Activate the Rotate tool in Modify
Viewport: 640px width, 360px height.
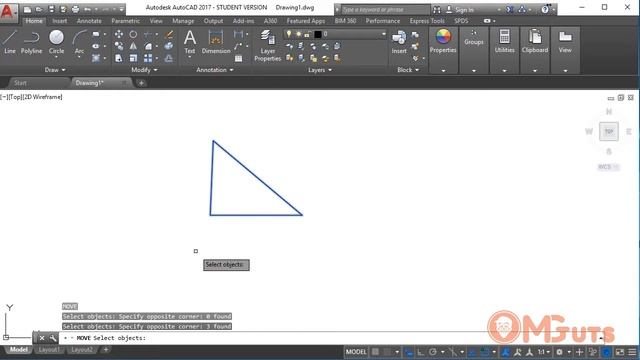tap(133, 34)
